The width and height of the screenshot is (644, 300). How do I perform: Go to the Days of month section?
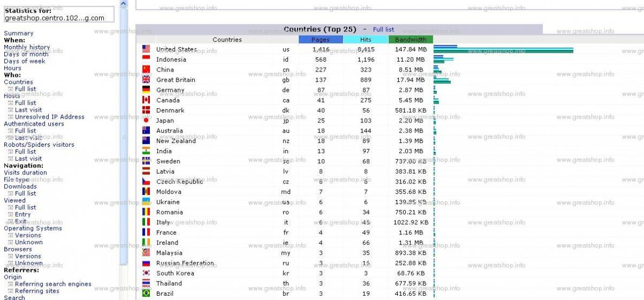[26, 54]
